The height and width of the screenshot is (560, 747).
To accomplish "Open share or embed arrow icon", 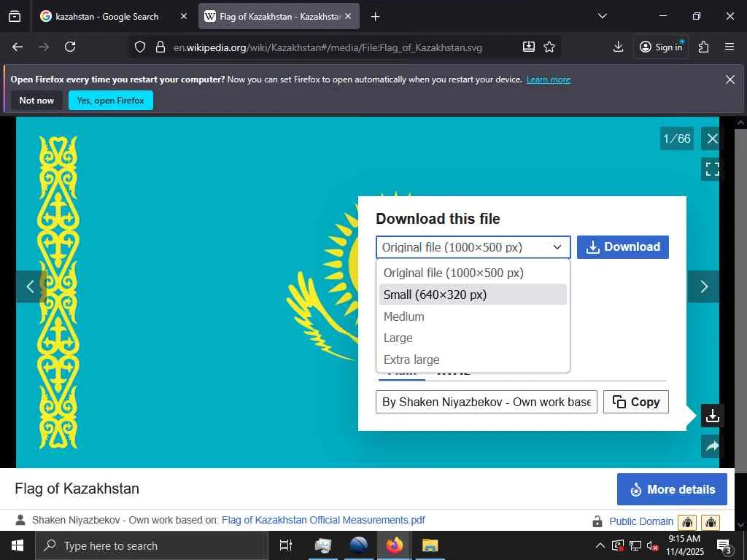I will tap(712, 446).
